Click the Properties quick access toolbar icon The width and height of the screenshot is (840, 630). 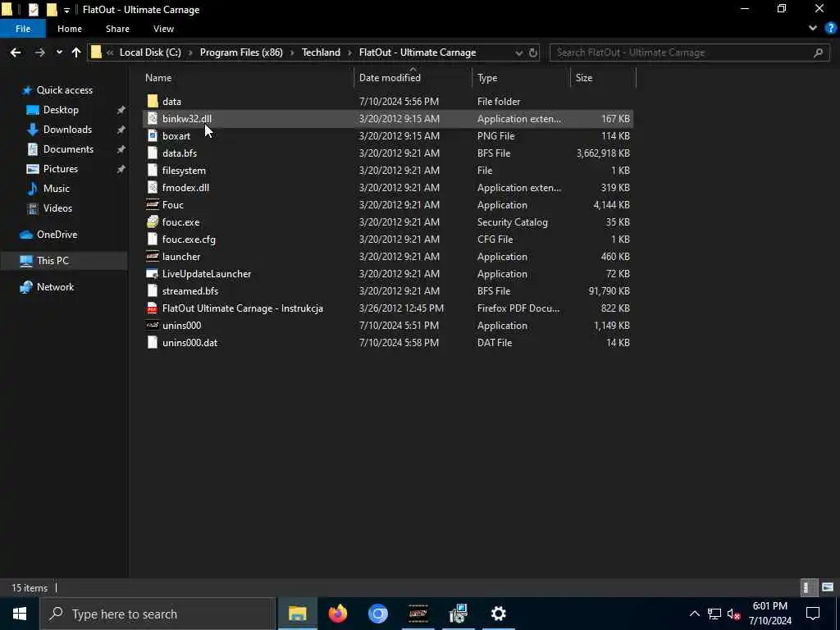(x=33, y=9)
